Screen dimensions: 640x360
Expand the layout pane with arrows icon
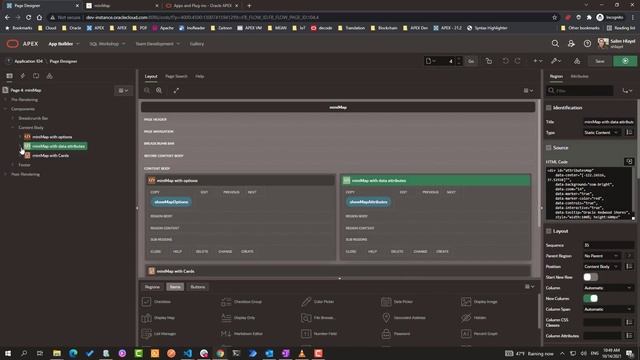pos(176,91)
